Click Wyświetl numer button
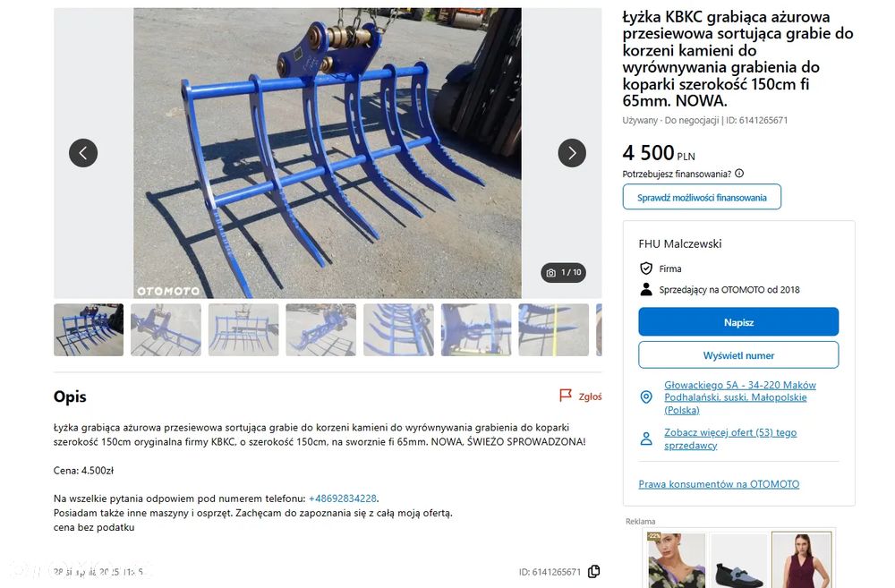Screen dimensions: 895x588 738,355
